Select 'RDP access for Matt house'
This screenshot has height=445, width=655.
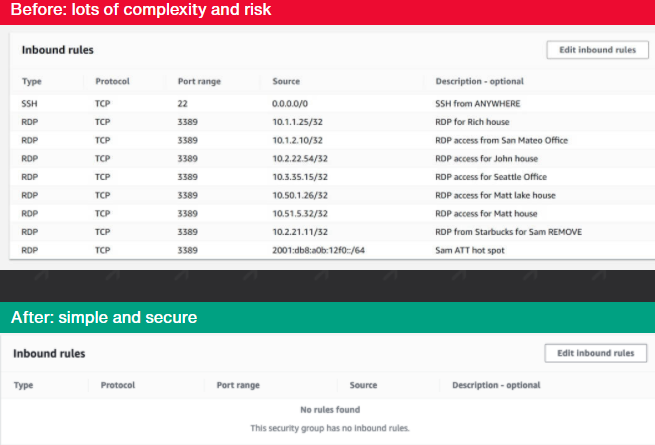[486, 214]
